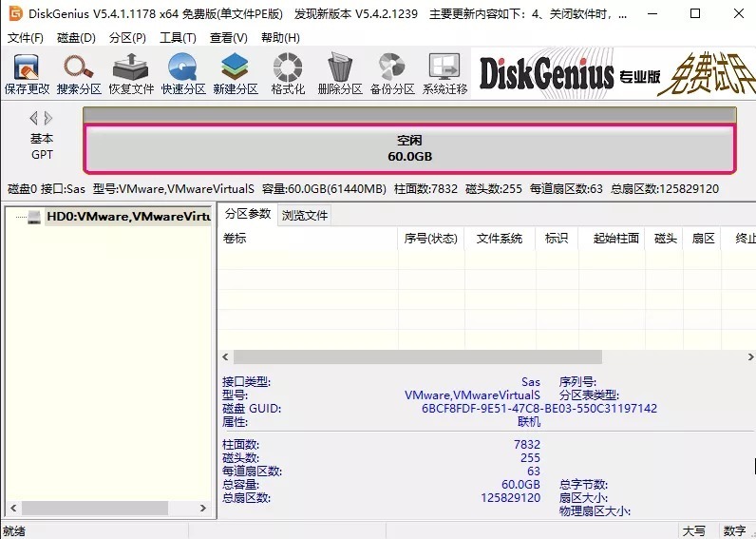This screenshot has height=539, width=756.
Task: Open Backup Partition (备份分区) tool
Action: [x=391, y=73]
